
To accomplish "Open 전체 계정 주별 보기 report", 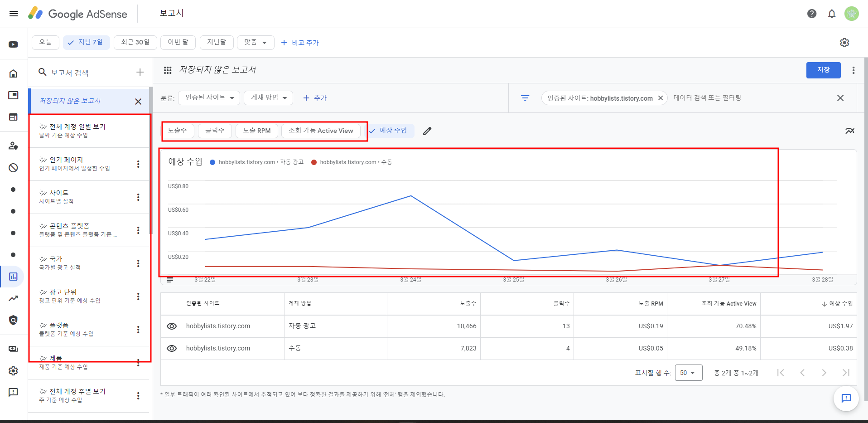I will (x=89, y=396).
